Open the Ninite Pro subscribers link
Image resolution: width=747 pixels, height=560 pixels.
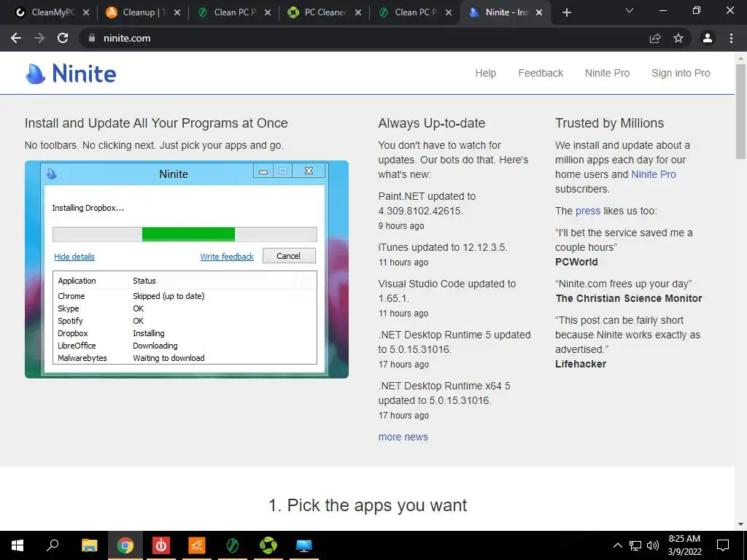point(653,174)
